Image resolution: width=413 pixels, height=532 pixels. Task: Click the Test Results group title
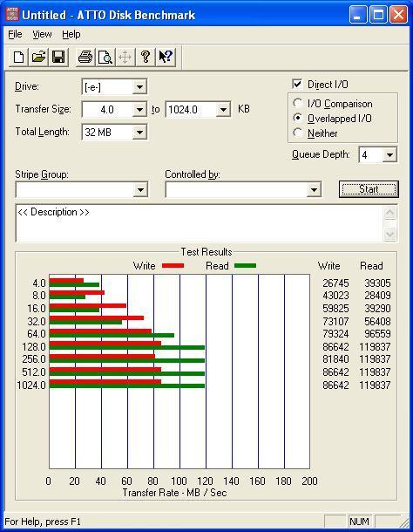coord(206,252)
